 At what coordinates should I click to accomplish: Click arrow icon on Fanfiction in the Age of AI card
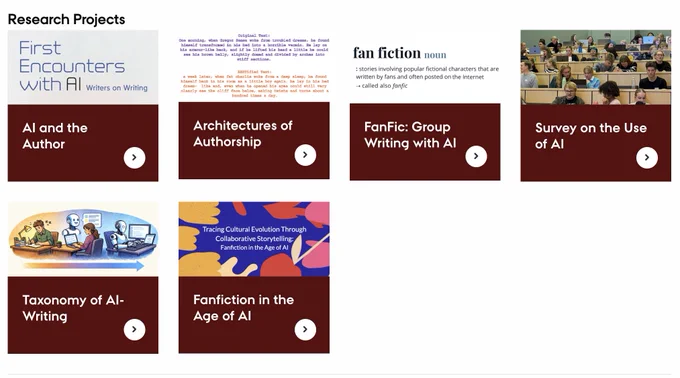point(305,329)
